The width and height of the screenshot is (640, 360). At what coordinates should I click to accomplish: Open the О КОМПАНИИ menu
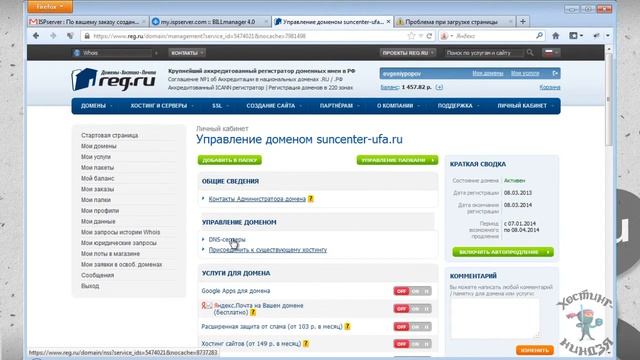pos(398,106)
